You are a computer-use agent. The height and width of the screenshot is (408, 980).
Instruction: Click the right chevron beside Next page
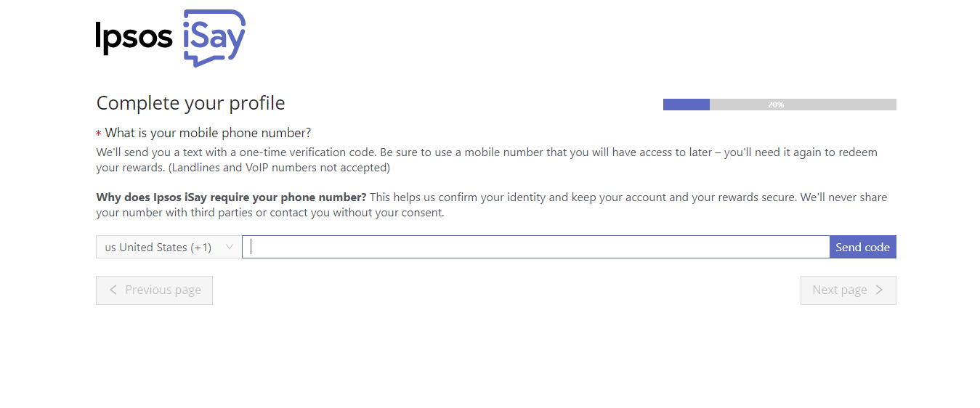tap(879, 290)
